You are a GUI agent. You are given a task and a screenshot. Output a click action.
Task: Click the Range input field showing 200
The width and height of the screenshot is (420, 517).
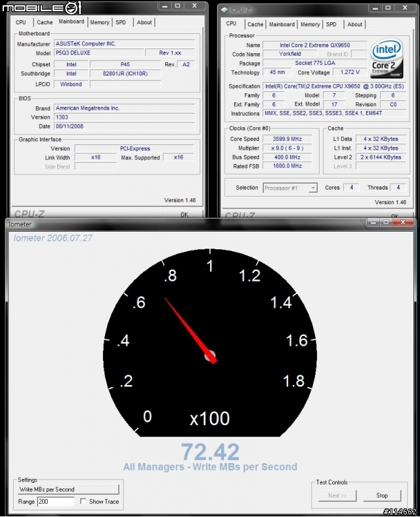coord(56,501)
